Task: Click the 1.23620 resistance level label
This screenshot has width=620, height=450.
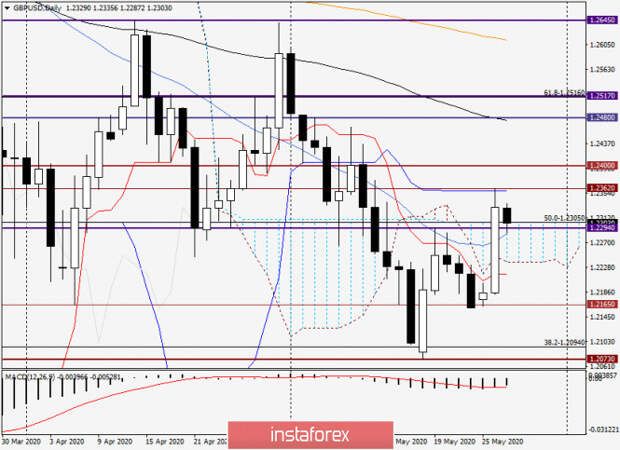Action: point(602,188)
